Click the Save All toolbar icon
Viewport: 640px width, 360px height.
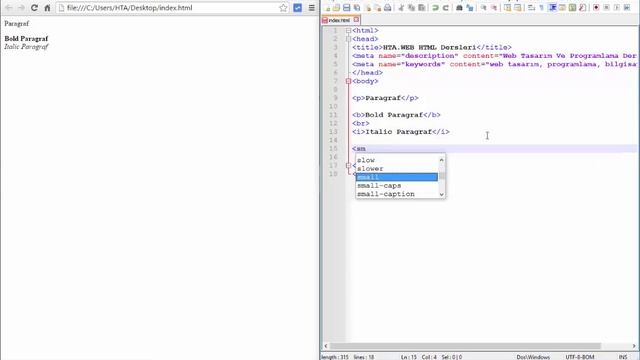point(357,8)
